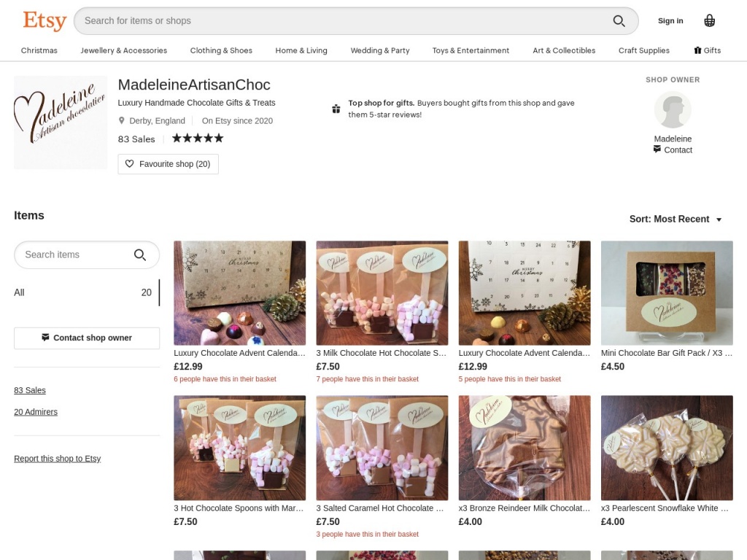
Task: Open the Gifts menu with gift icon
Action: [x=707, y=50]
